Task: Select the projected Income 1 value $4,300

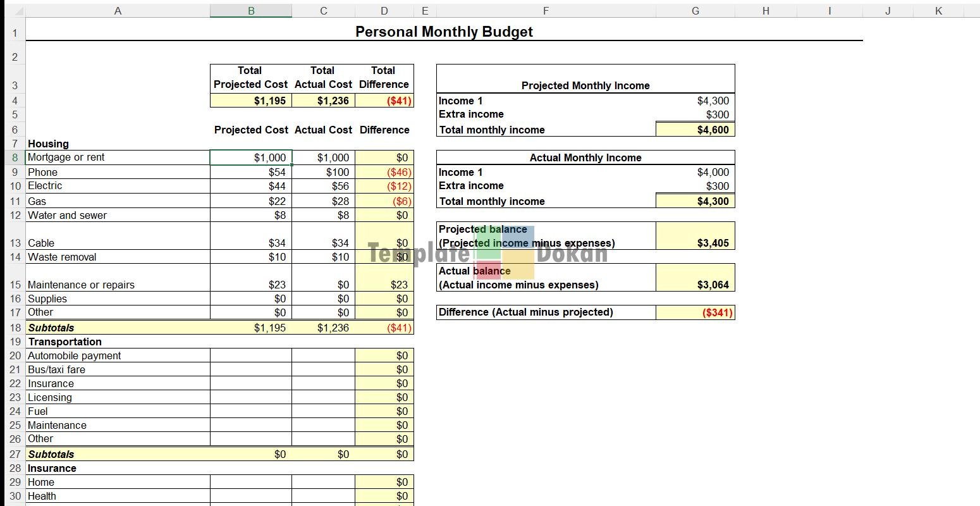Action: [695, 101]
